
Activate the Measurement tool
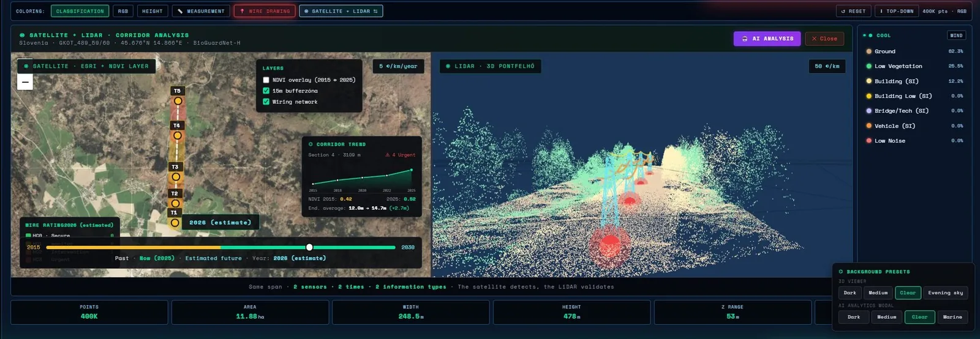[x=201, y=11]
